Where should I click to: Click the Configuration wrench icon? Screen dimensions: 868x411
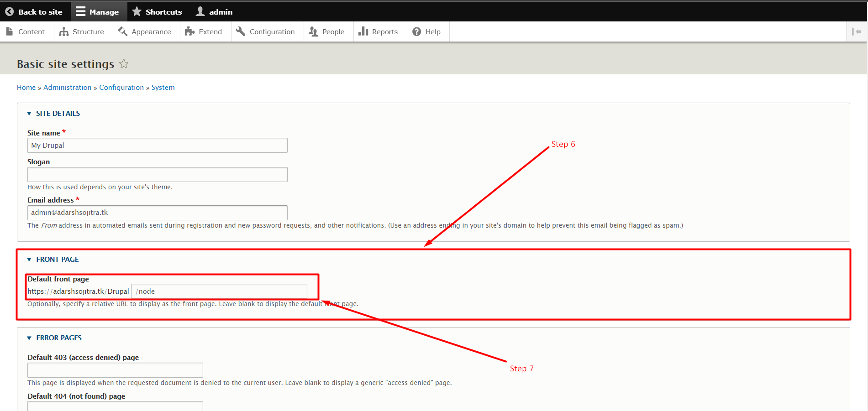click(x=241, y=31)
